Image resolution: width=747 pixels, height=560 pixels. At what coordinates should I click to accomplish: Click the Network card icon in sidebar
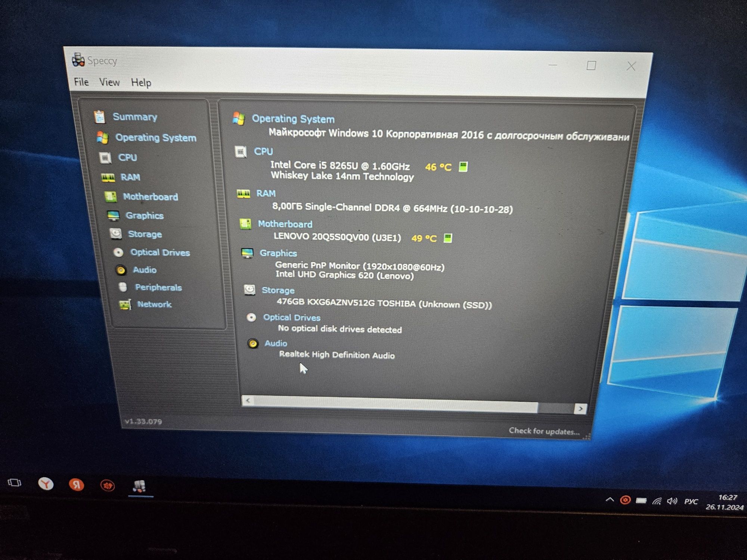click(x=125, y=305)
